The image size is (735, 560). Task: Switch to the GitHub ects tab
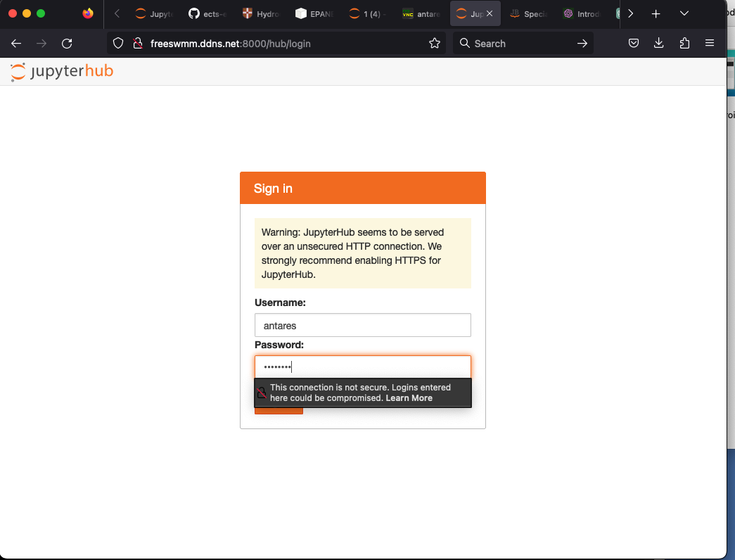click(207, 14)
